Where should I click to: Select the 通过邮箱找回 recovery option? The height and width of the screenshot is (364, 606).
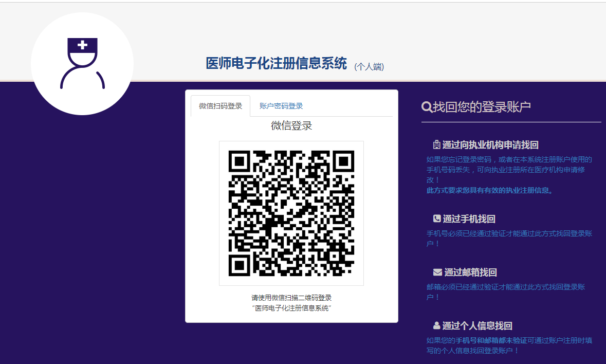click(x=470, y=272)
